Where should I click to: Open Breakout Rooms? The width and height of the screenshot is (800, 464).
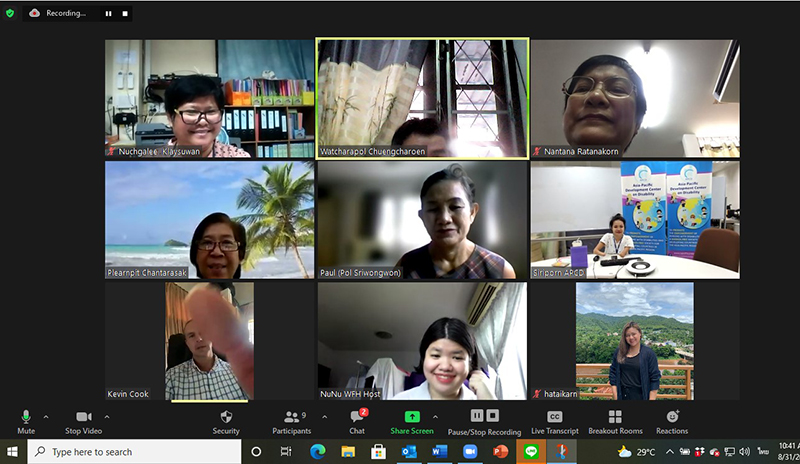coord(615,417)
